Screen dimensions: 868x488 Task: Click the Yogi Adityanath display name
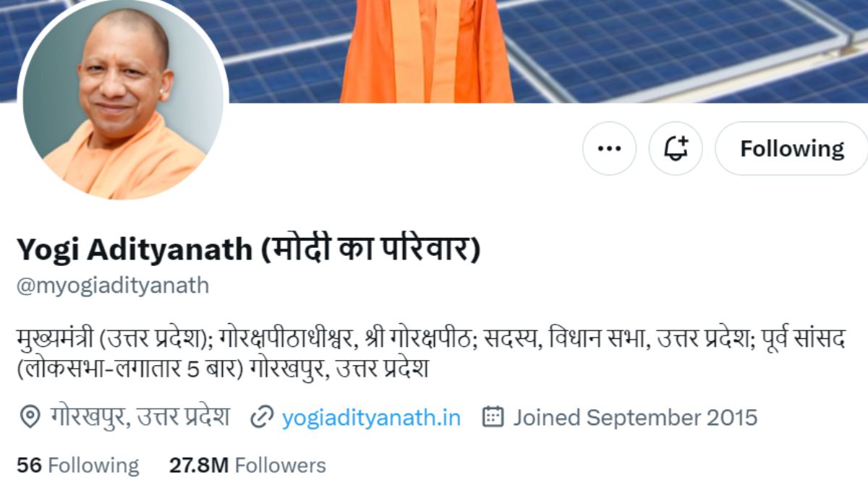tap(135, 250)
